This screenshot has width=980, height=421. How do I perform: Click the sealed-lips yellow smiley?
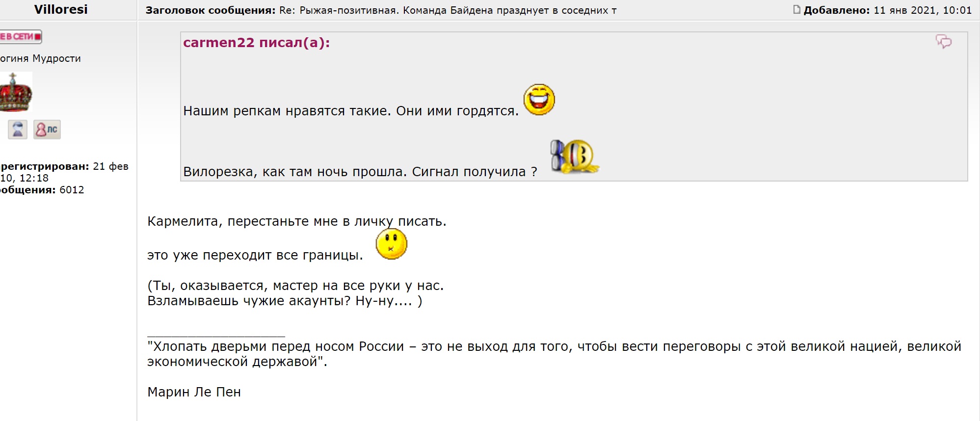pyautogui.click(x=391, y=244)
